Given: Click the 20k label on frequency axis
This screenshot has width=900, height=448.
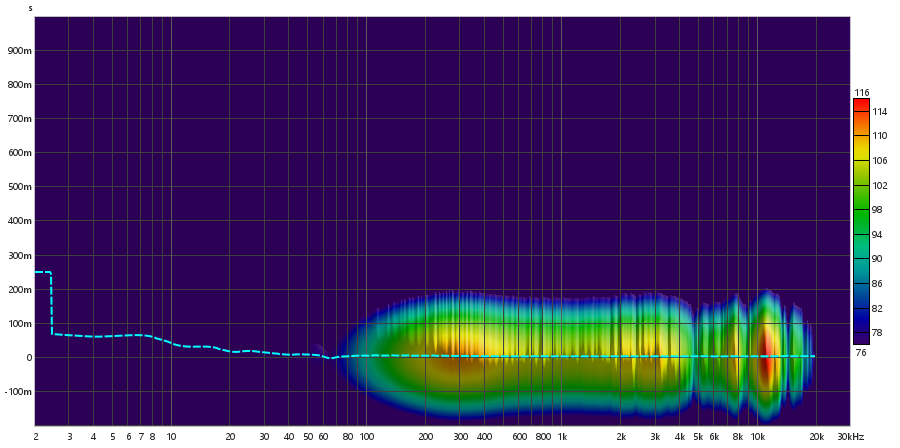Looking at the screenshot, I should click(816, 437).
